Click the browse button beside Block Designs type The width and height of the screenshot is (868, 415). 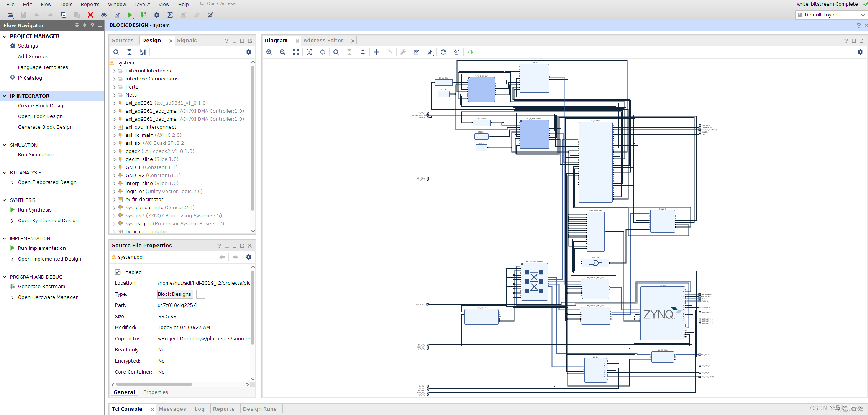tap(200, 294)
